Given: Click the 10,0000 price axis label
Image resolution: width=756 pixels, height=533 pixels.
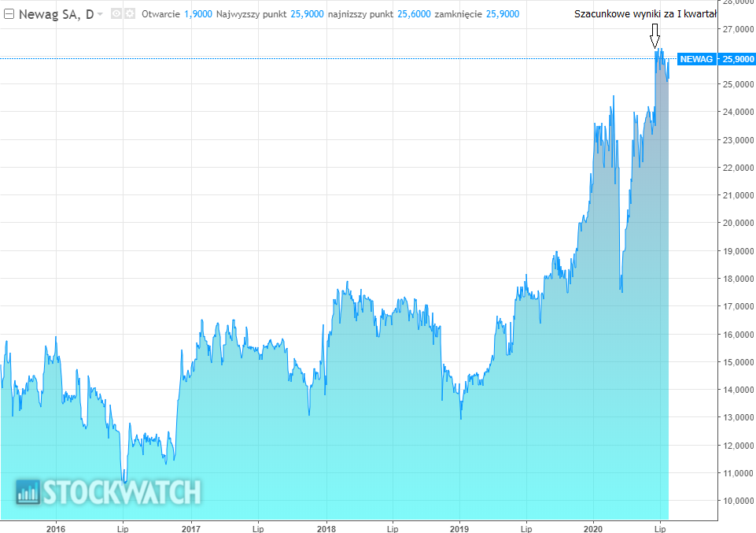Looking at the screenshot, I should tap(738, 502).
